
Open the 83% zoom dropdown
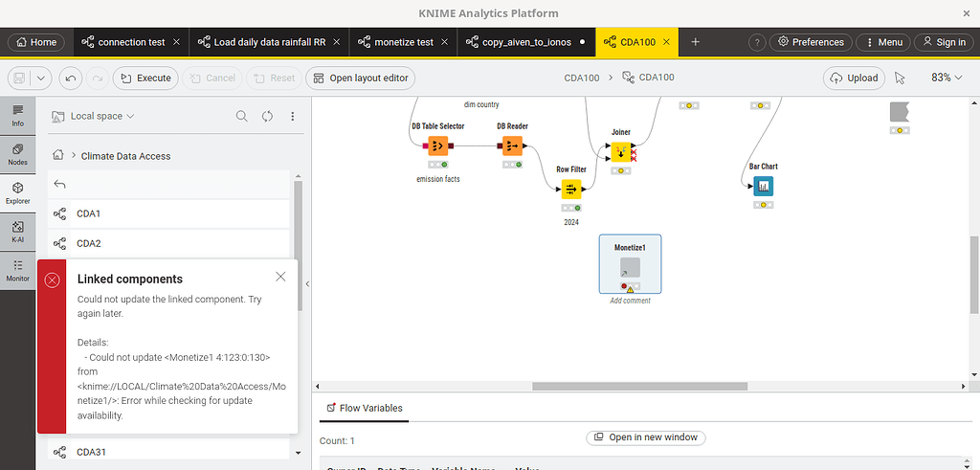947,78
